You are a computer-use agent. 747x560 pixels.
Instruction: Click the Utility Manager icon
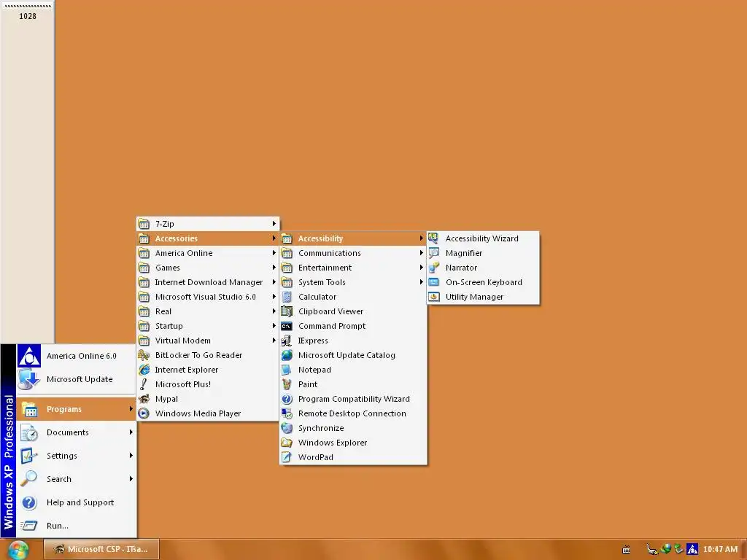click(433, 297)
